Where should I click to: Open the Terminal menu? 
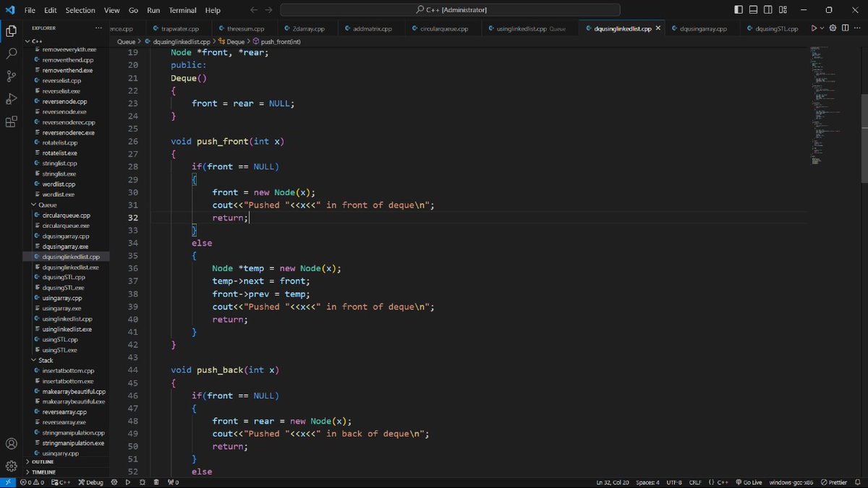click(x=183, y=10)
